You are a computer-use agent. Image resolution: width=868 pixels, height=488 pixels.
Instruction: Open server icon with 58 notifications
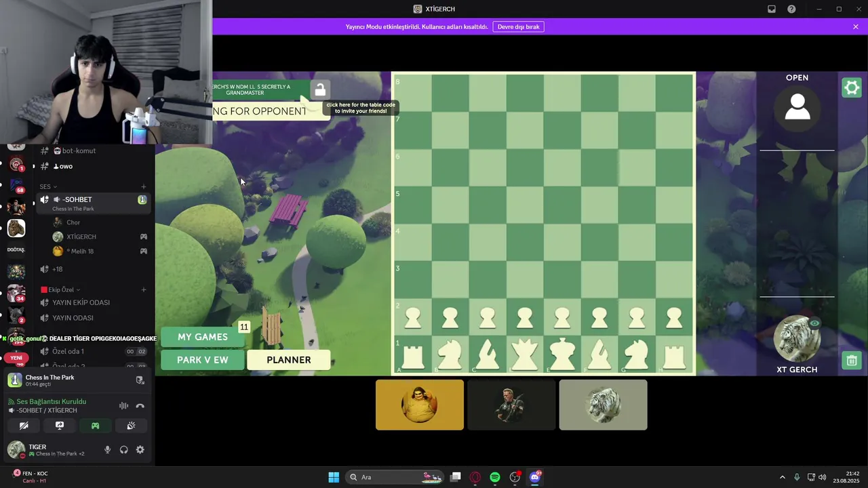(x=16, y=185)
